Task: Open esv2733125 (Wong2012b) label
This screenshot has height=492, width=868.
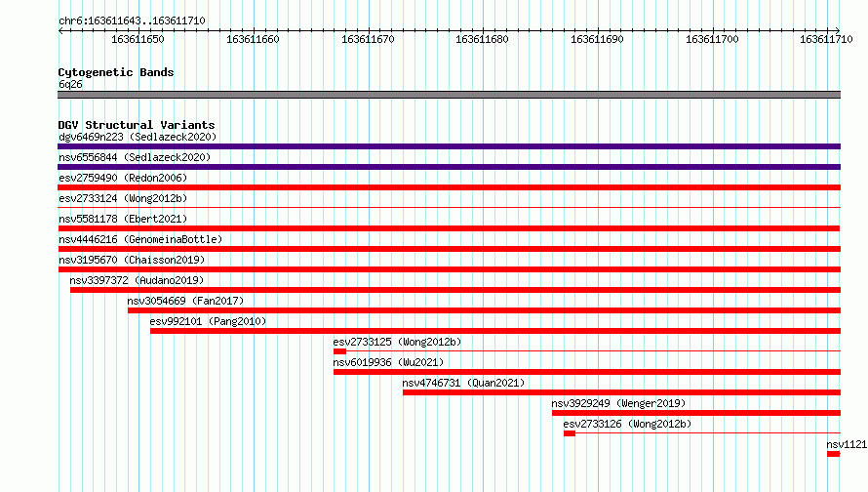Action: coord(397,342)
